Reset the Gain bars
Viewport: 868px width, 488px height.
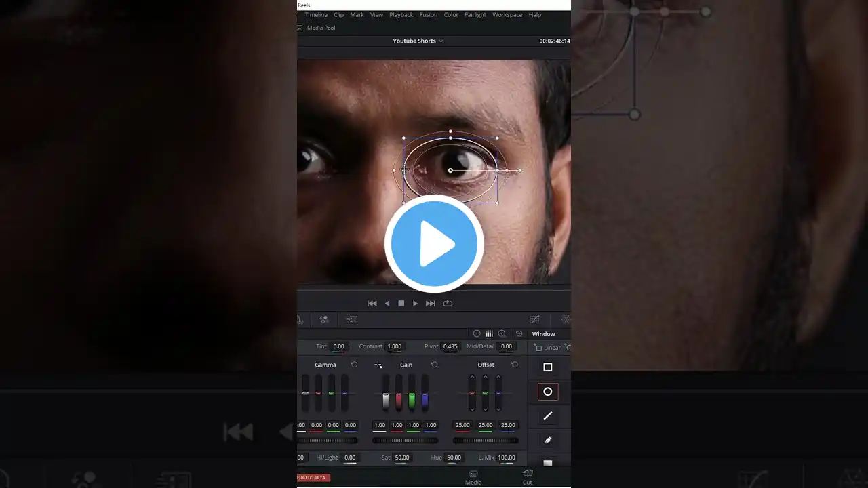pyautogui.click(x=435, y=365)
